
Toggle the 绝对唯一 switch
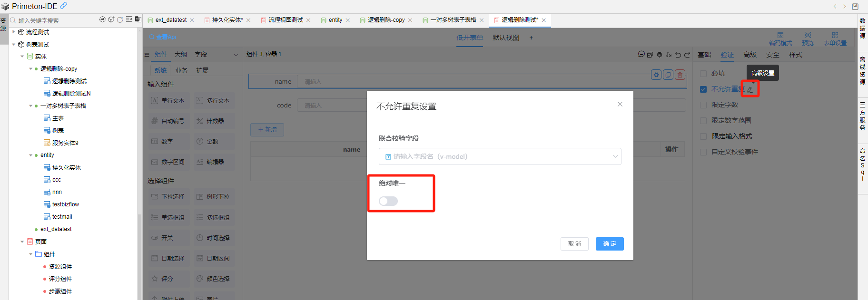click(x=388, y=201)
